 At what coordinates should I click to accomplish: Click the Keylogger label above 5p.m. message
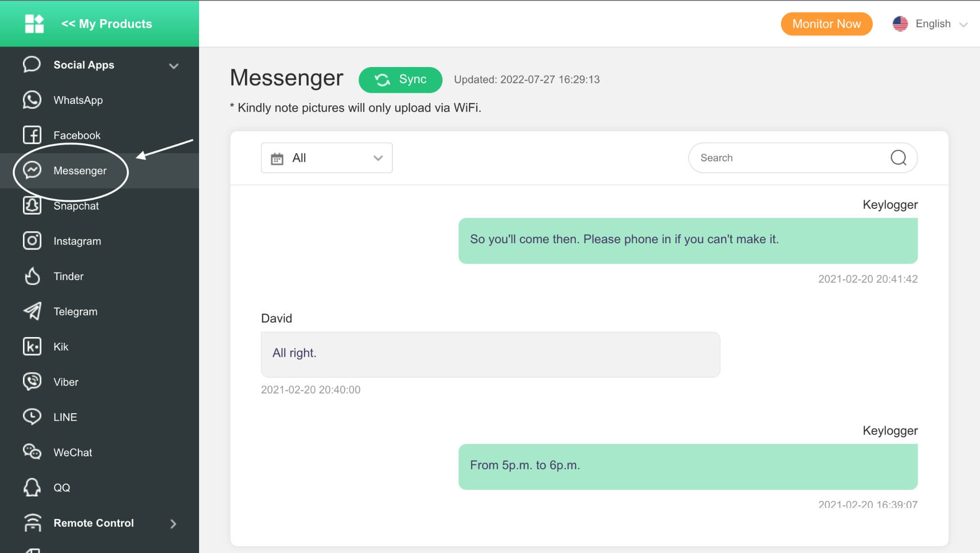pos(890,431)
